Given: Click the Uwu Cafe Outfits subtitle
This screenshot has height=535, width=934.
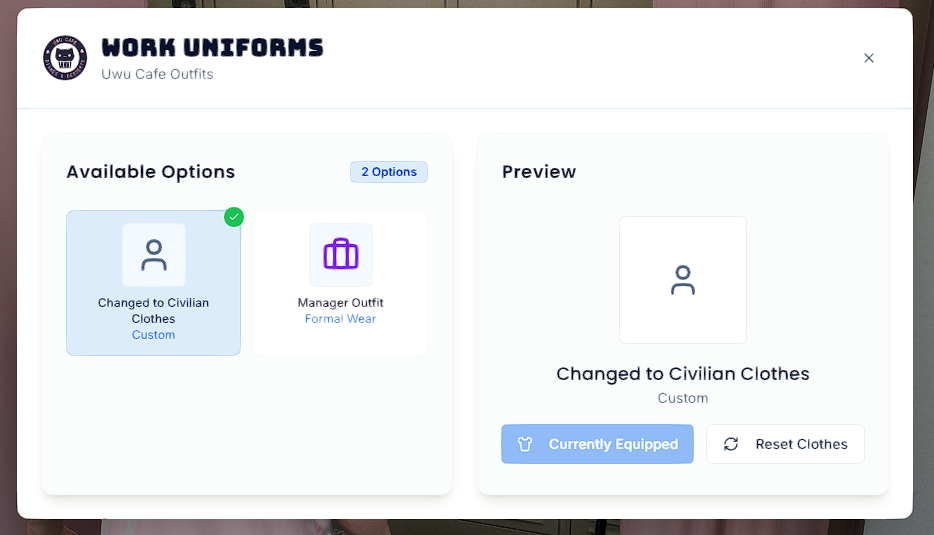Looking at the screenshot, I should tap(157, 74).
